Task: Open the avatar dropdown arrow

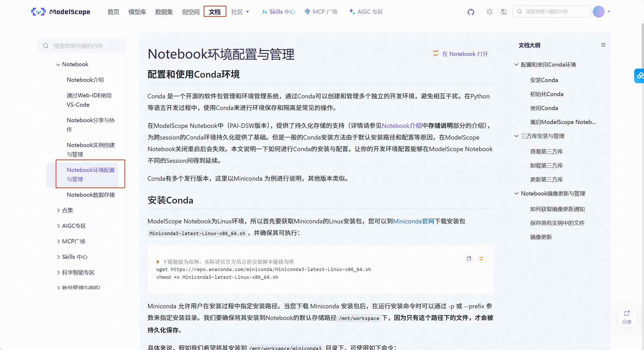Action: pos(609,12)
